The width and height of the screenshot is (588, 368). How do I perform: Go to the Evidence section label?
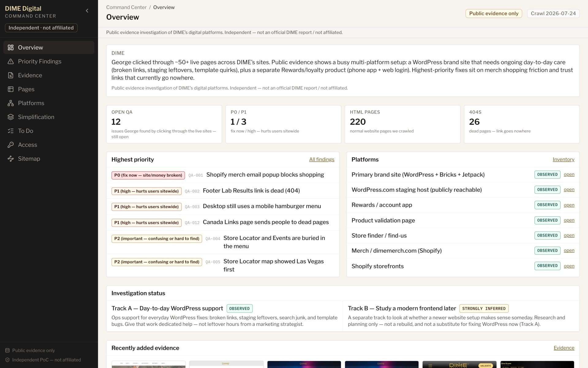(x=30, y=75)
